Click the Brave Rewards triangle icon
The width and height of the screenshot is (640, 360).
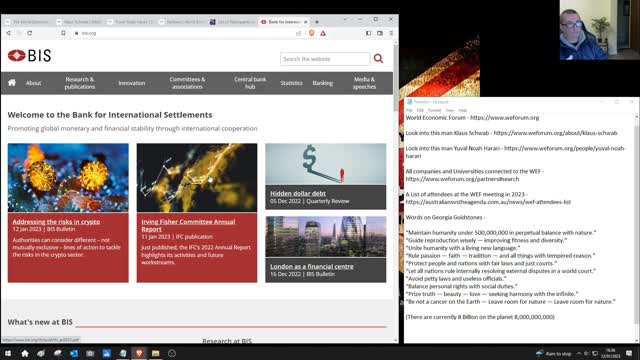point(323,33)
